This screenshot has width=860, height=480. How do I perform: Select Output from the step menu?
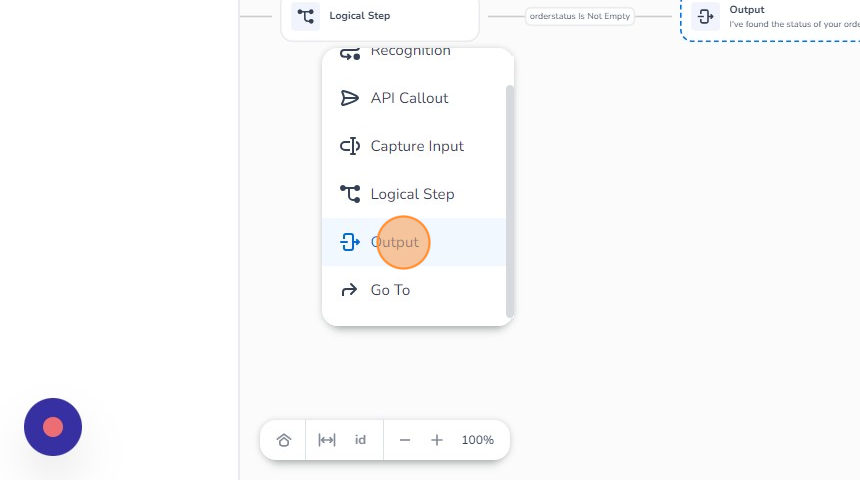coord(395,242)
